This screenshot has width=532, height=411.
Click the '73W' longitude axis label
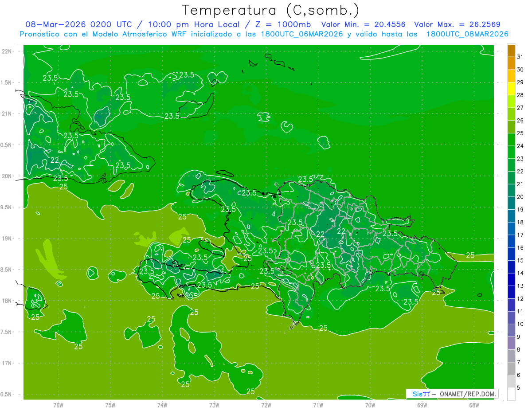coord(214,405)
